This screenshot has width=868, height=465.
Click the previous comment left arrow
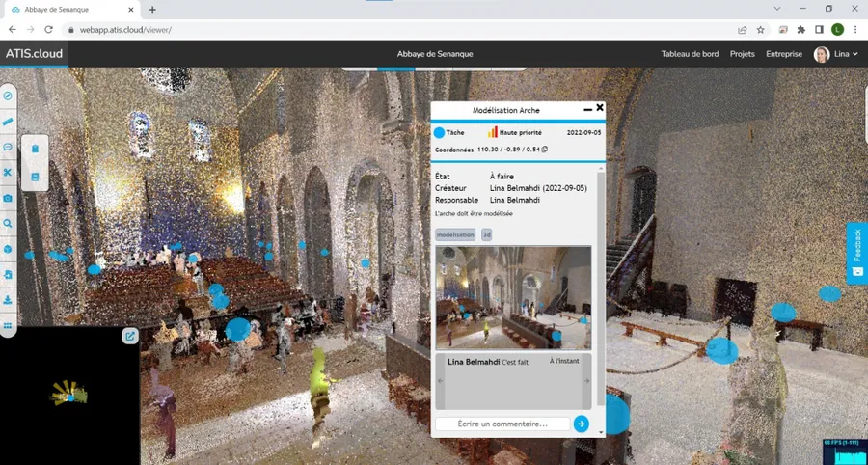pos(441,381)
